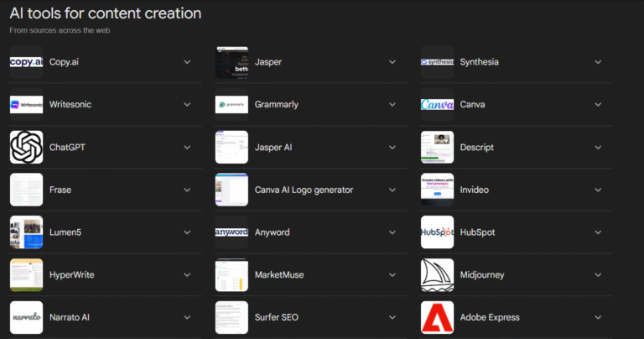Expand the MarketMuse entry chevron
Screen dimensions: 644x339
[x=392, y=275]
